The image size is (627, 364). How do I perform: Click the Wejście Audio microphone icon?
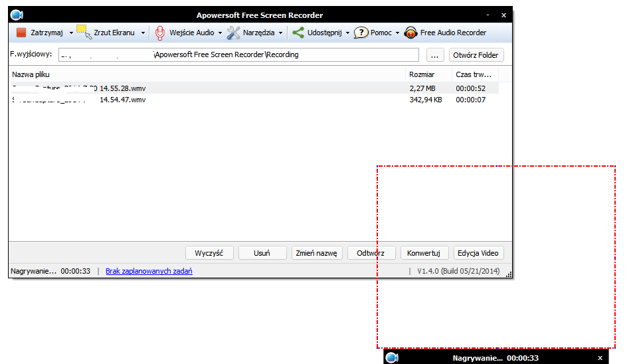click(160, 33)
